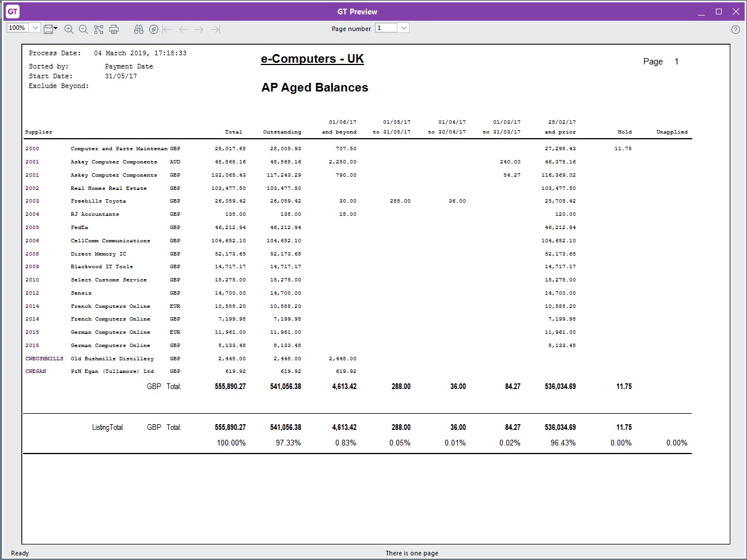The image size is (747, 560).
Task: Click FedEx supplier name
Action: point(79,227)
